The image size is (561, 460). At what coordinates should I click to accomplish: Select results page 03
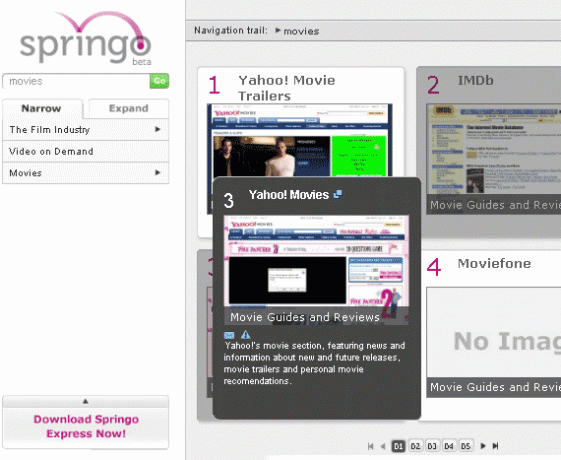[432, 446]
